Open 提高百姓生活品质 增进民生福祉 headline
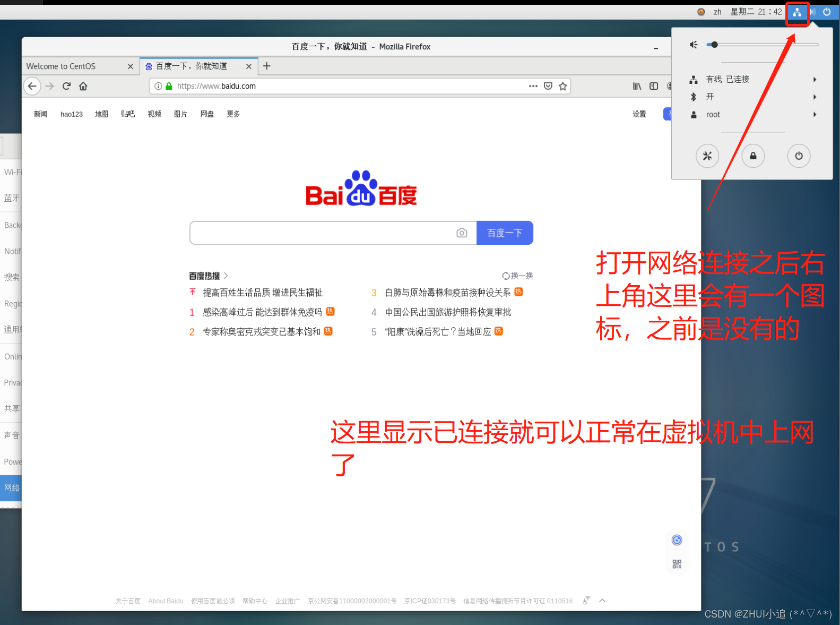Image resolution: width=840 pixels, height=625 pixels. pyautogui.click(x=263, y=293)
